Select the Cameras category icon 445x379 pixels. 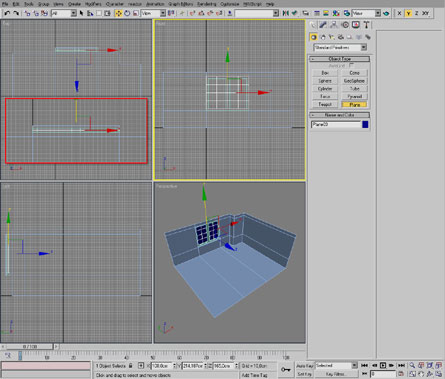tap(340, 37)
